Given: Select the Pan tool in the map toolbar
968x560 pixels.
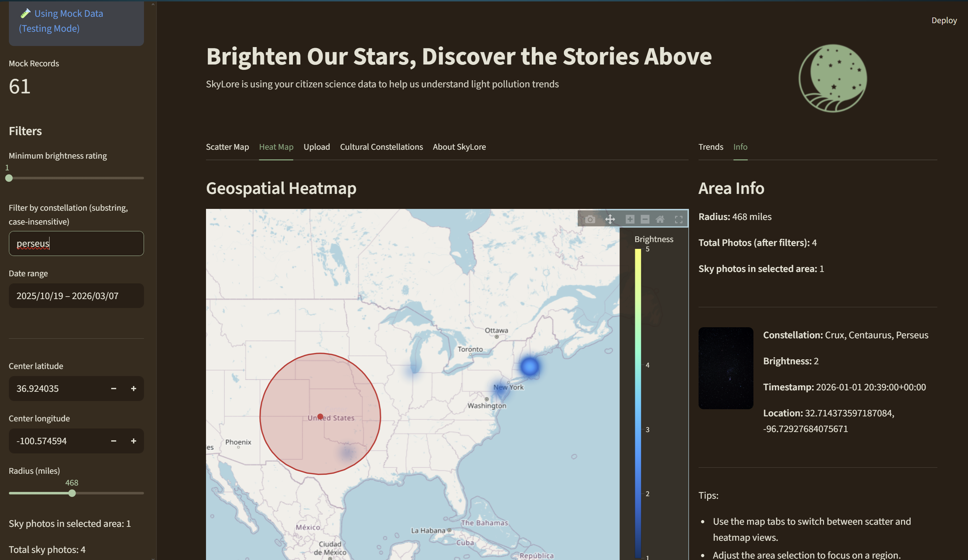Looking at the screenshot, I should tap(610, 219).
